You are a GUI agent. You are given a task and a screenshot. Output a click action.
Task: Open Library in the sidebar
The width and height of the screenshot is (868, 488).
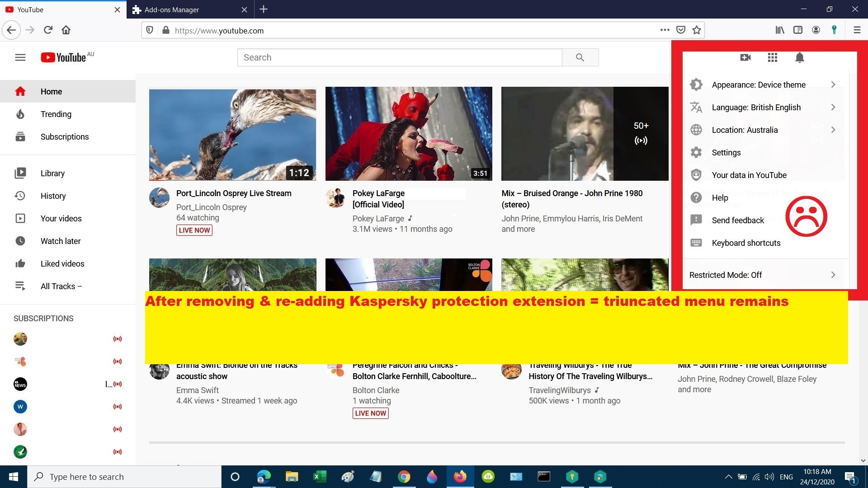[68, 173]
